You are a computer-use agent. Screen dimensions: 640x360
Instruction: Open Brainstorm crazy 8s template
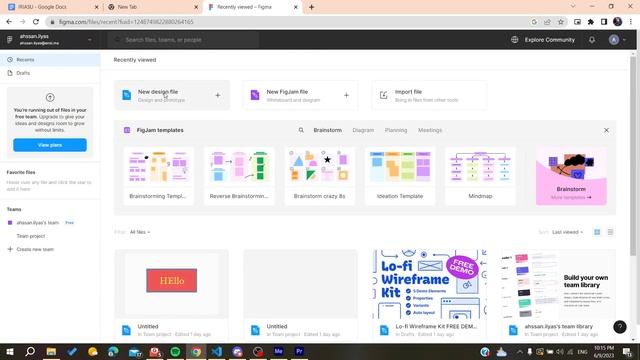(x=319, y=176)
